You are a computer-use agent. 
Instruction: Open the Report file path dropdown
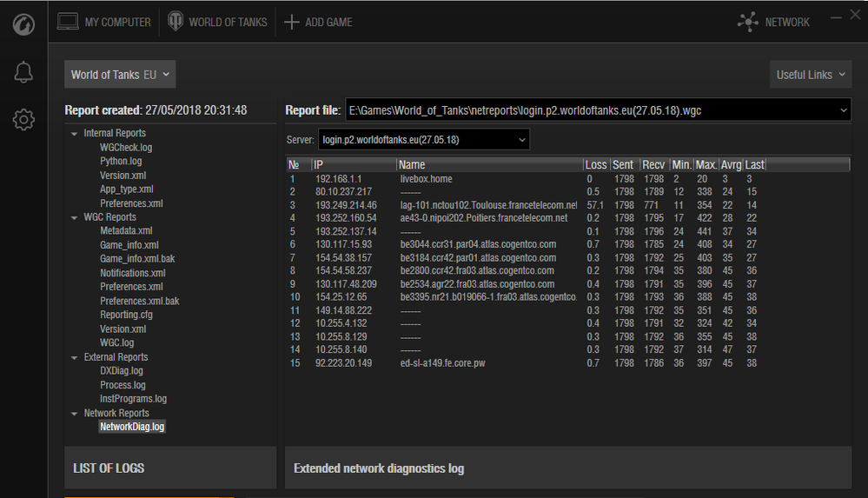pyautogui.click(x=844, y=110)
